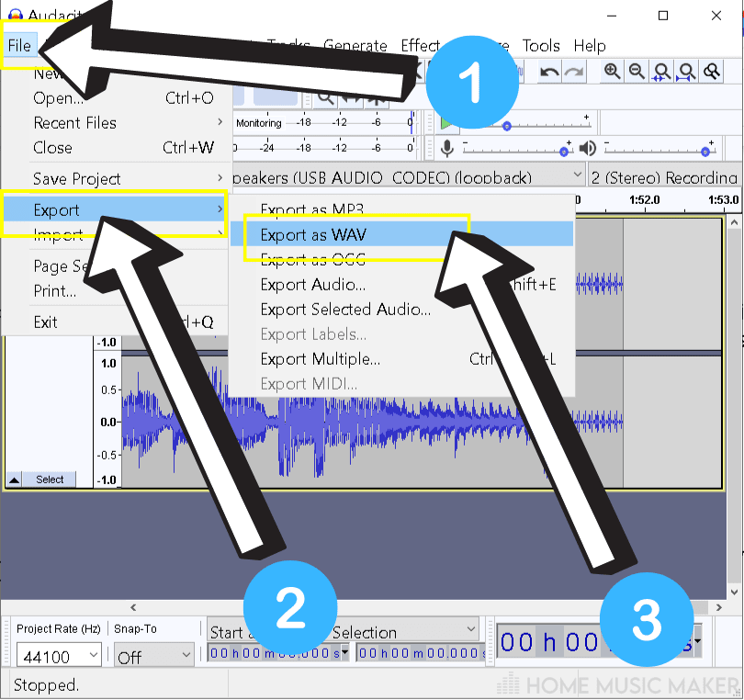The image size is (744, 700).
Task: Click the vertical scrollbar down arrow
Action: [735, 593]
